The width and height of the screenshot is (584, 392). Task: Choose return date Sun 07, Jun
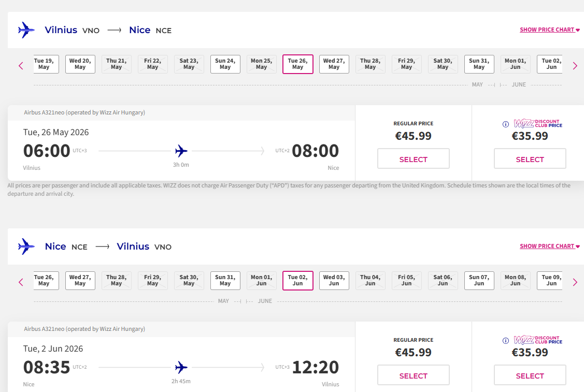click(479, 281)
